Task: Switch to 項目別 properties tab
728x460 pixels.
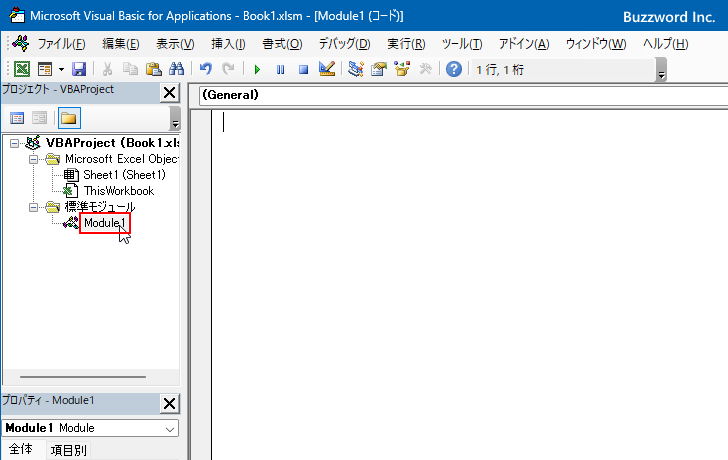Action: [x=68, y=450]
